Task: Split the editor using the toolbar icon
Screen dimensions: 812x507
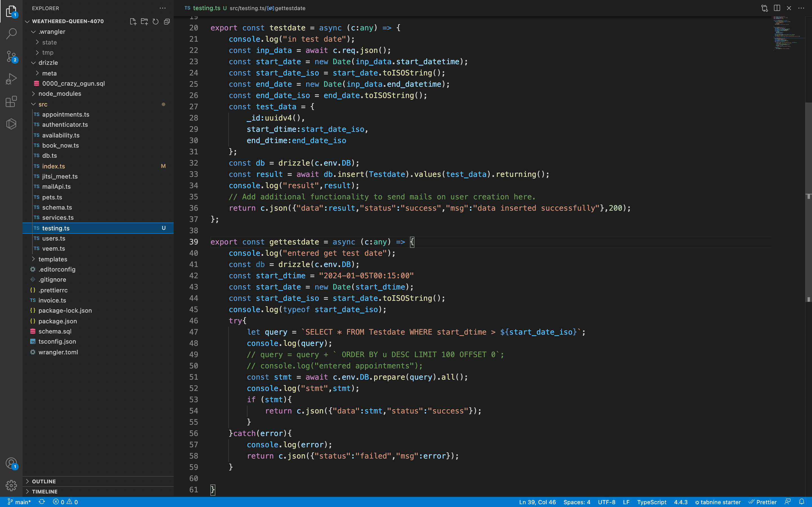Action: click(x=777, y=8)
